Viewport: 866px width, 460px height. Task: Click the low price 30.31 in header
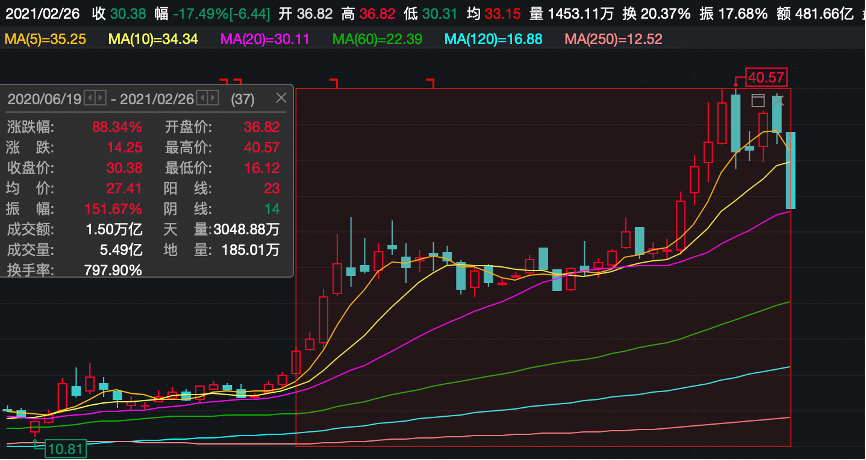[x=442, y=14]
